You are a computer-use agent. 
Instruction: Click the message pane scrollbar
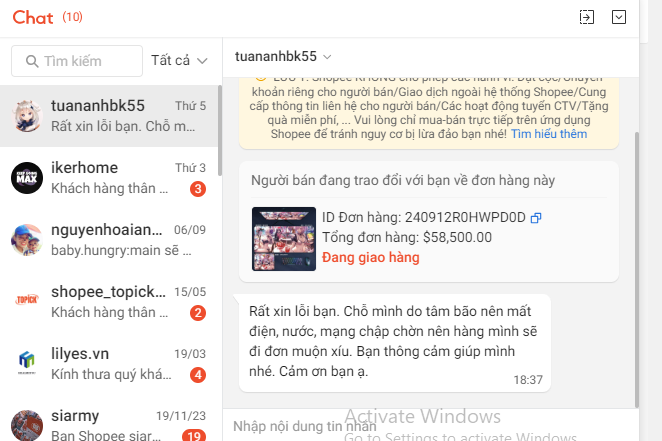(637, 270)
